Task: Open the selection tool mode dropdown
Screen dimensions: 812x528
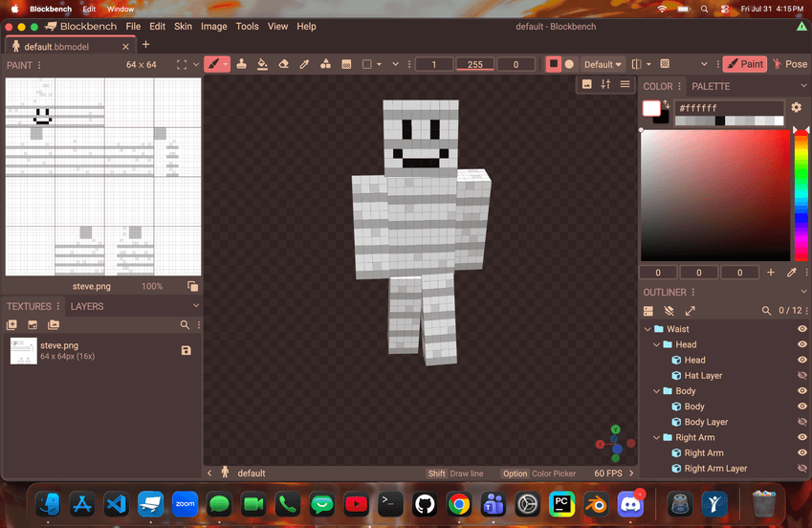Action: [379, 64]
